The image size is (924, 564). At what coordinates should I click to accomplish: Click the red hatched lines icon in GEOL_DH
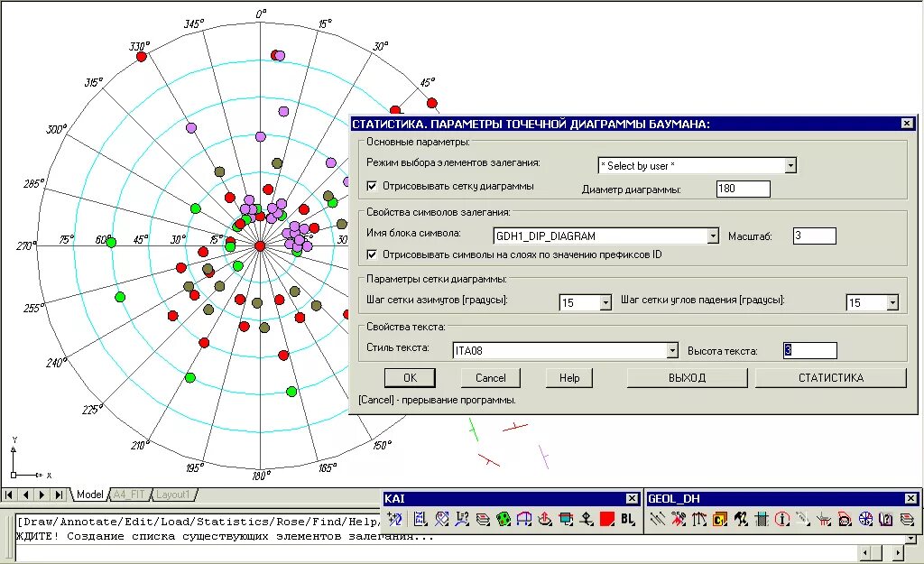tap(679, 519)
